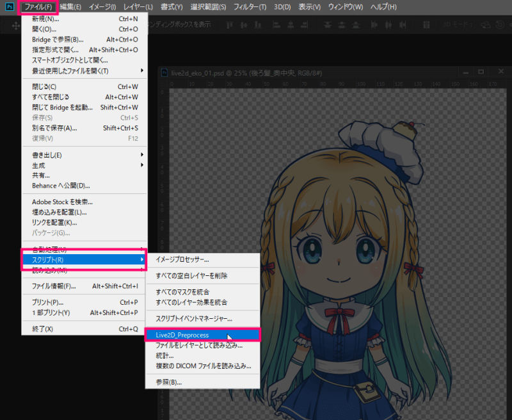Choose 開く(O)... from File menu
Screen dimensions: 512x420
pyautogui.click(x=84, y=29)
